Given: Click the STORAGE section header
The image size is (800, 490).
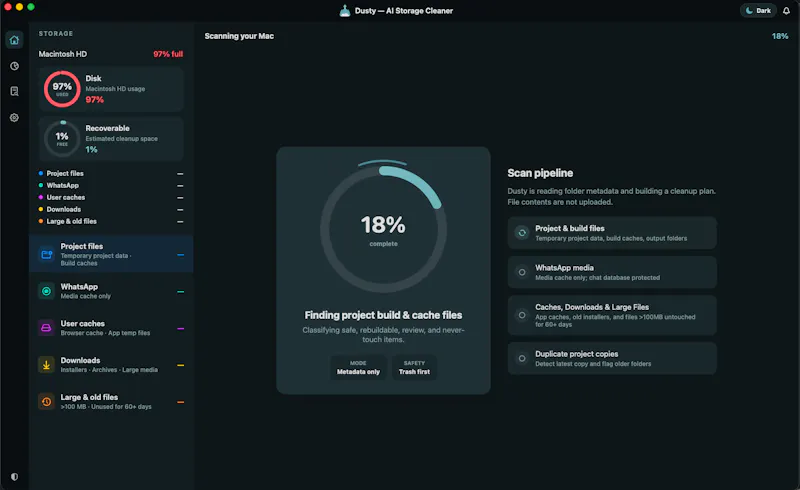Looking at the screenshot, I should point(56,34).
